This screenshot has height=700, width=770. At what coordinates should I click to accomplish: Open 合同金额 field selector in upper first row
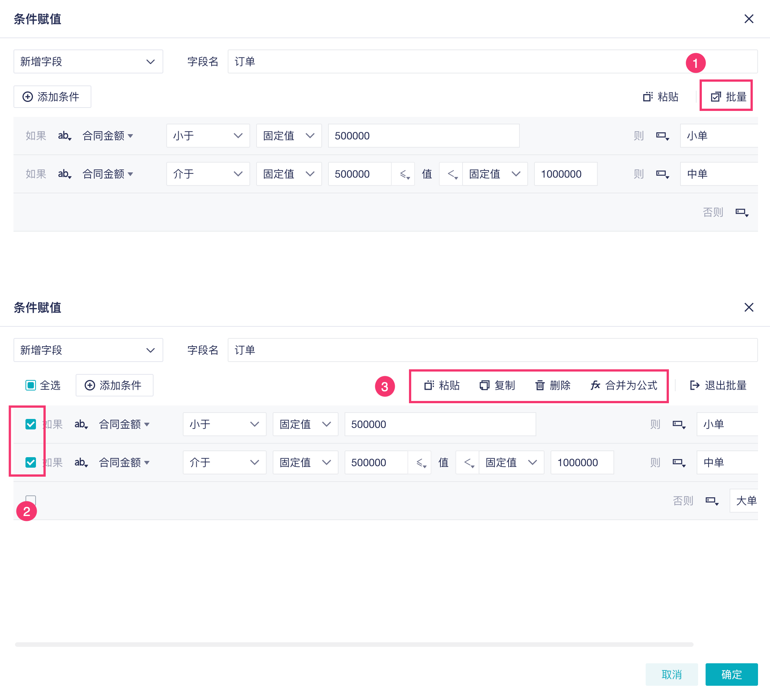107,136
